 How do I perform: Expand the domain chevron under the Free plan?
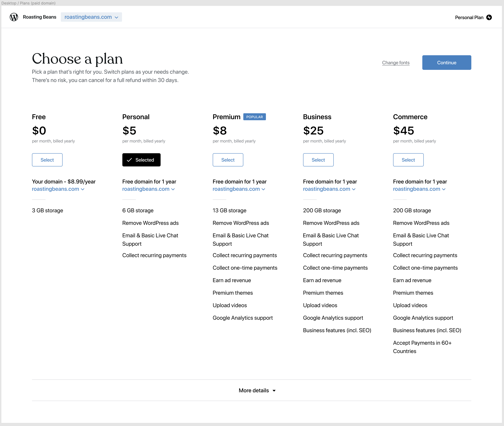click(x=83, y=189)
